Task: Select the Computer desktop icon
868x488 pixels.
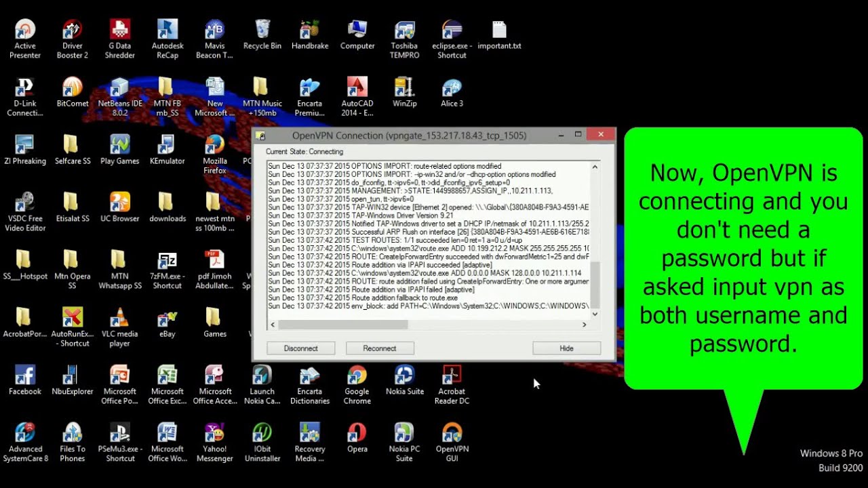Action: coord(357,35)
